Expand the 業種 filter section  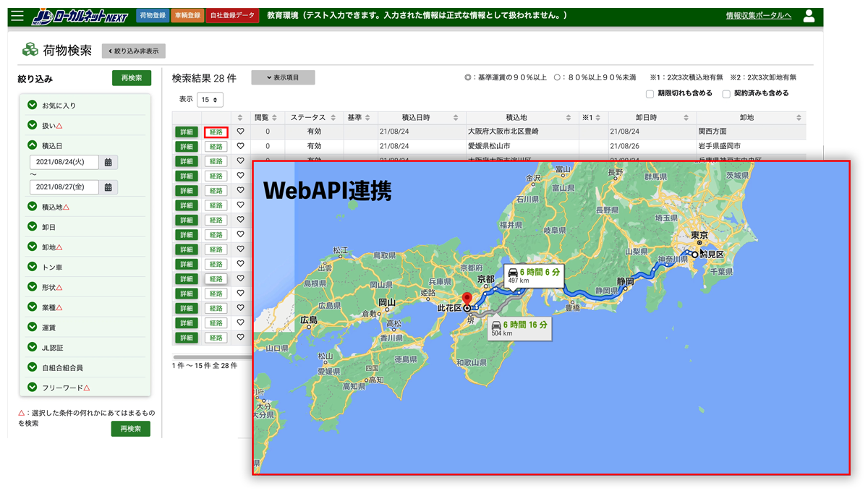[x=33, y=307]
